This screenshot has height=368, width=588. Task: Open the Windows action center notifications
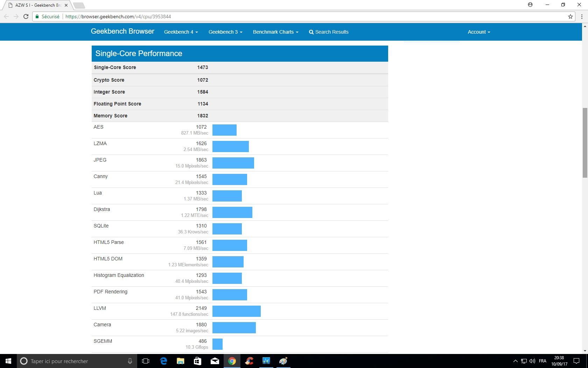click(576, 361)
